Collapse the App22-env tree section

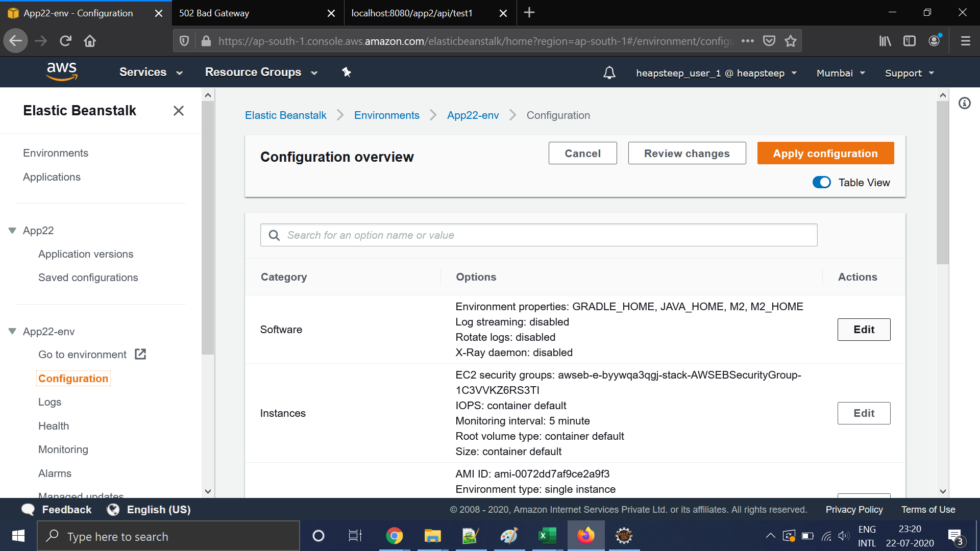[x=12, y=332]
